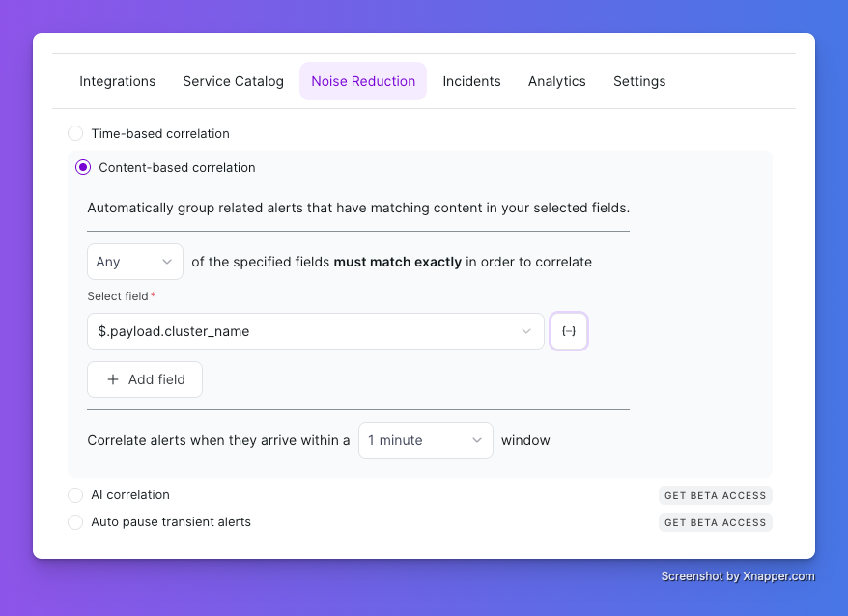Get beta access for AI correlation
The image size is (848, 616).
click(x=715, y=495)
